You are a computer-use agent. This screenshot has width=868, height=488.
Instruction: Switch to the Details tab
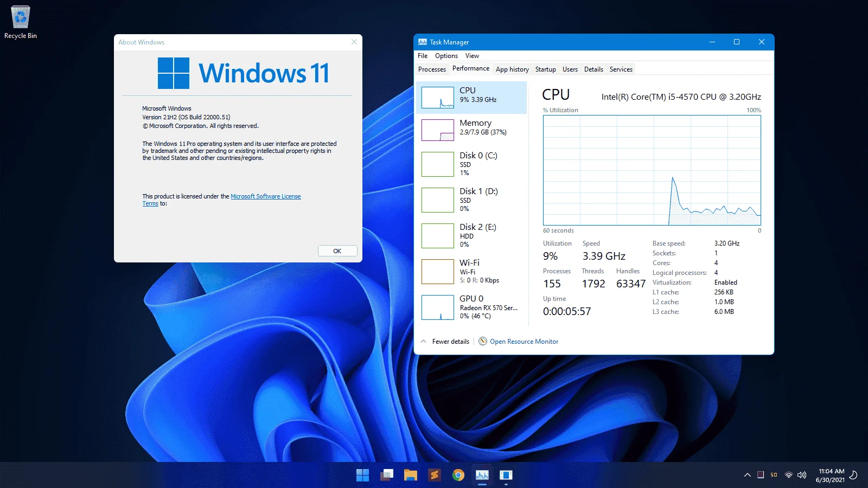click(x=593, y=69)
